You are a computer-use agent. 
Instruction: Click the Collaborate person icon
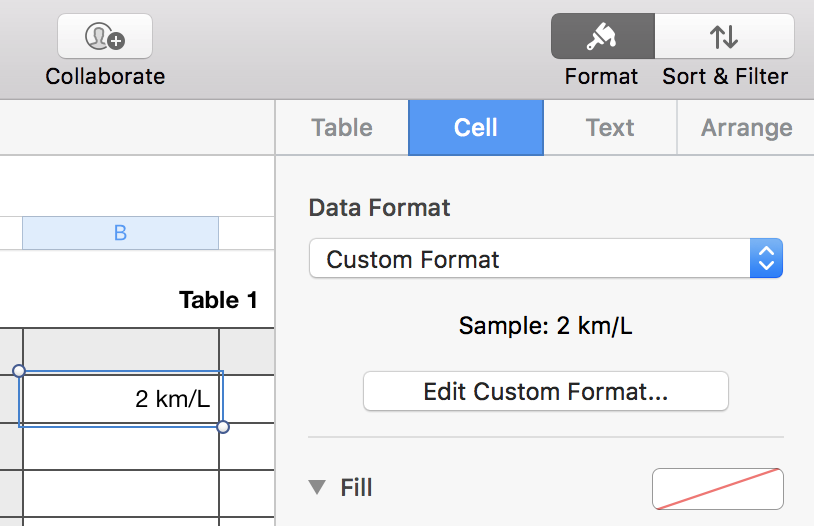105,37
